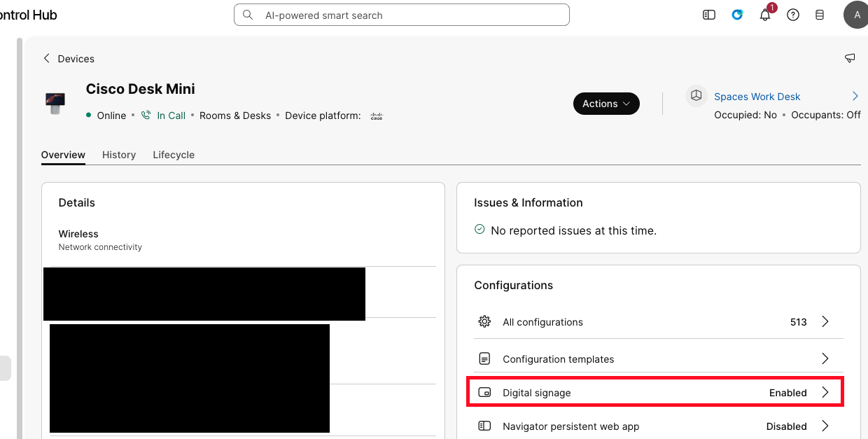Viewport: 868px width, 439px height.
Task: Open the Spaces Work Desk link
Action: (757, 97)
